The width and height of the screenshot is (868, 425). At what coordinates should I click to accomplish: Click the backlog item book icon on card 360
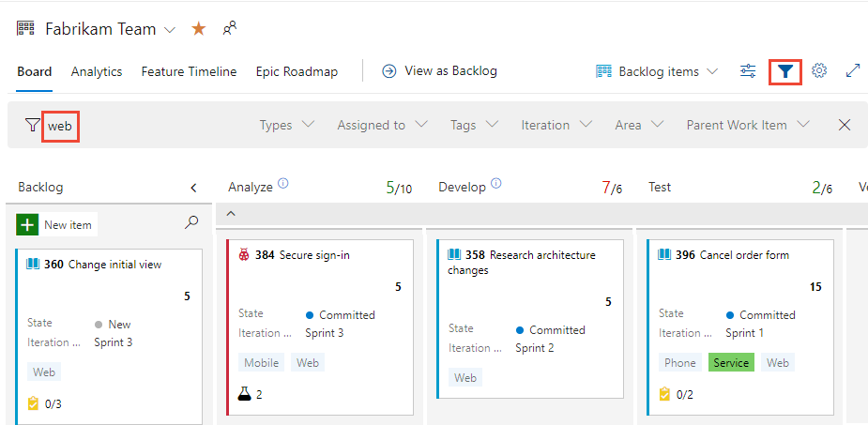pyautogui.click(x=33, y=264)
